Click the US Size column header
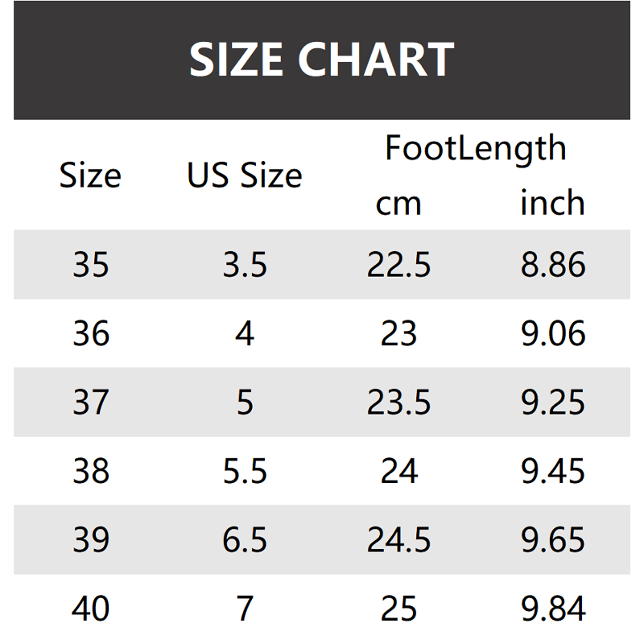This screenshot has width=644, height=644. 245,175
